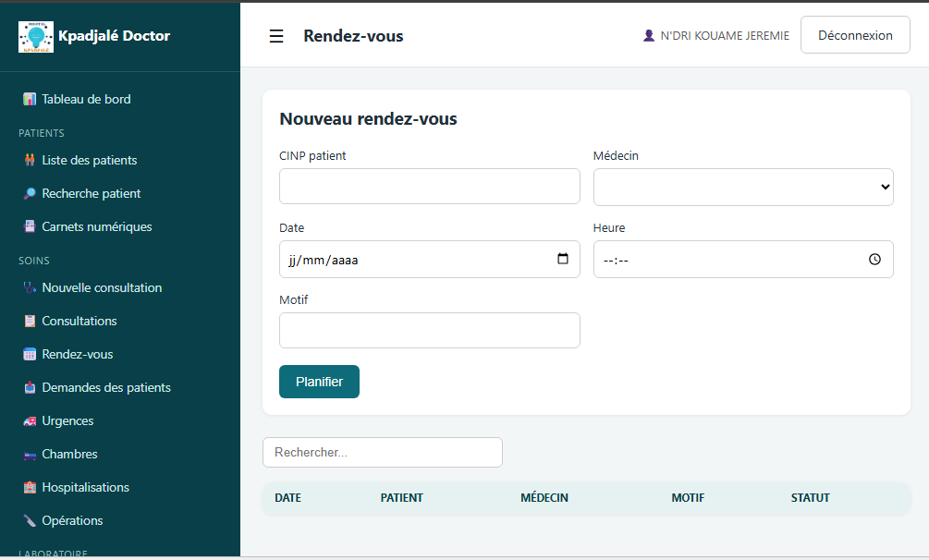Click the Liste des patients people icon
The width and height of the screenshot is (929, 560).
[30, 160]
